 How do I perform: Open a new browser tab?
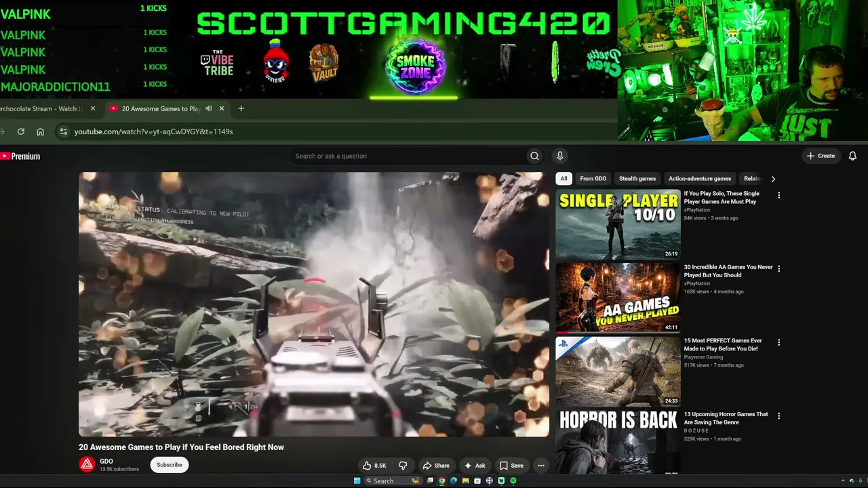pyautogui.click(x=241, y=108)
